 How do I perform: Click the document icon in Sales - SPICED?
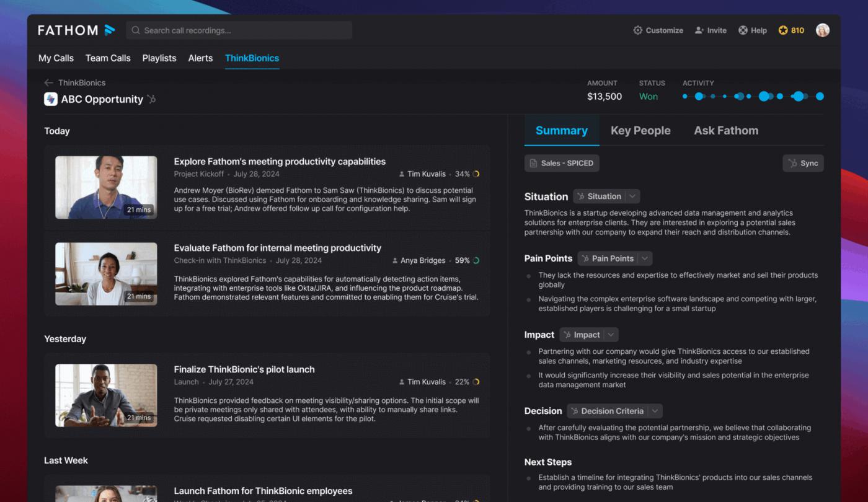click(533, 163)
